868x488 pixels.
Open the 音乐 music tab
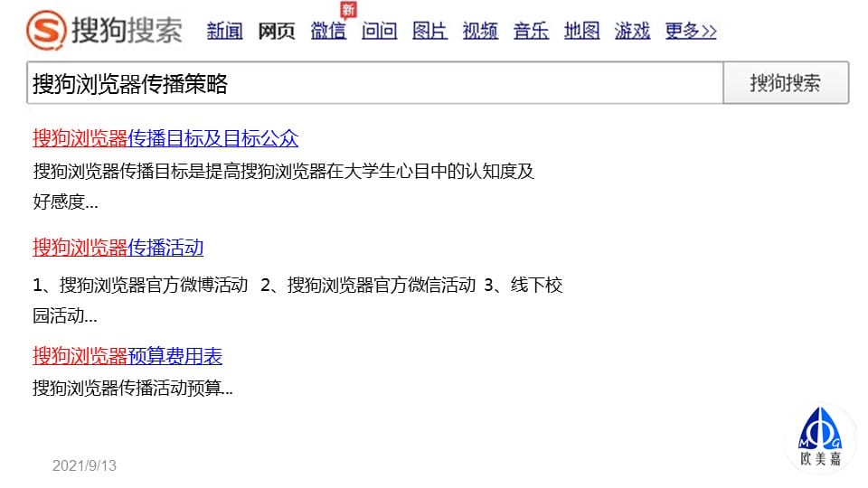(531, 31)
